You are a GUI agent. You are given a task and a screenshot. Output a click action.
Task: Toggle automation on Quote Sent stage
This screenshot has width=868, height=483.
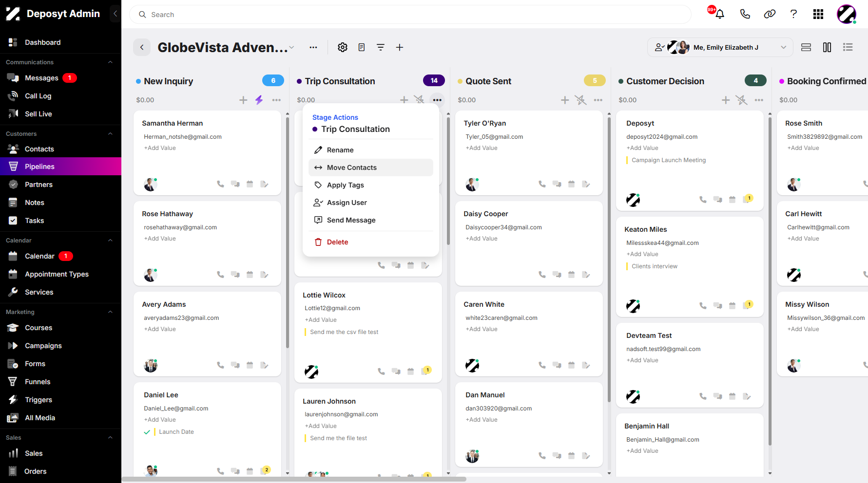tap(580, 100)
